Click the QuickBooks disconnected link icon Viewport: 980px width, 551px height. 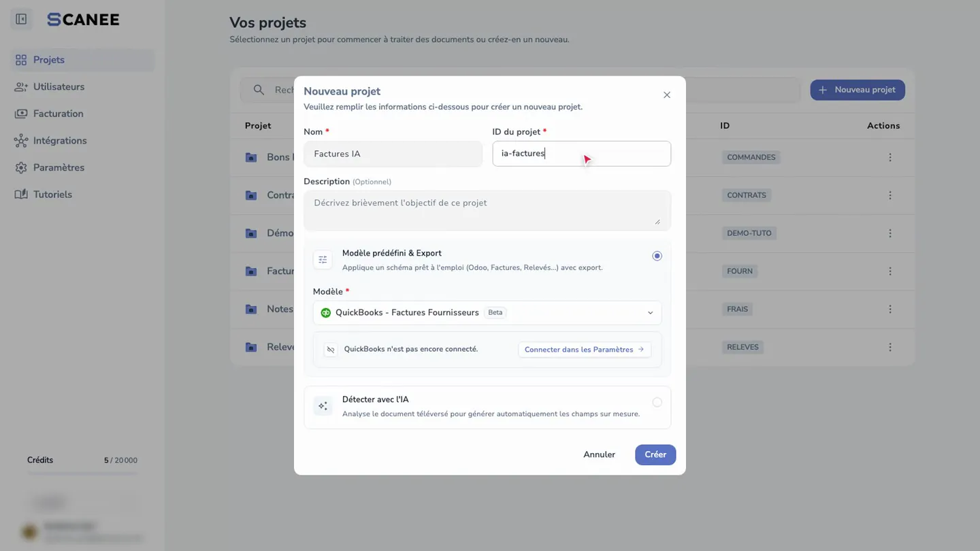pyautogui.click(x=330, y=350)
